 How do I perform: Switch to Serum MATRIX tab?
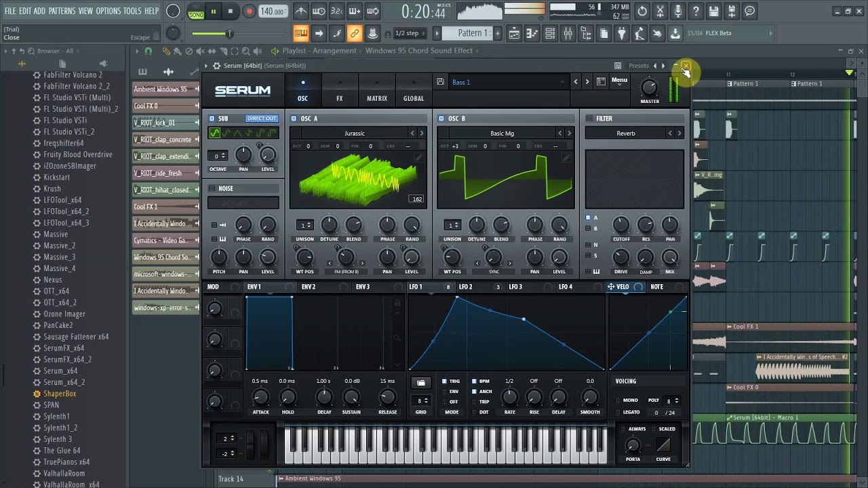point(377,91)
